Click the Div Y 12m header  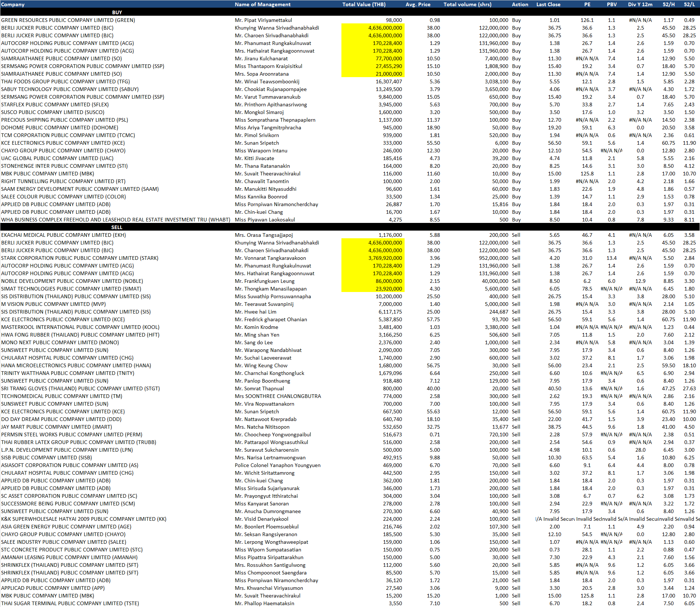(x=640, y=4)
